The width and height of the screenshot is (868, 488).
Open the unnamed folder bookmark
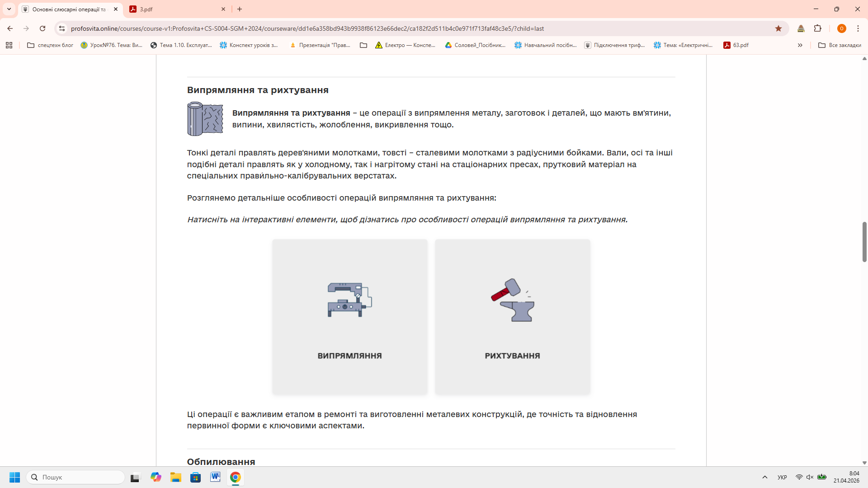363,45
